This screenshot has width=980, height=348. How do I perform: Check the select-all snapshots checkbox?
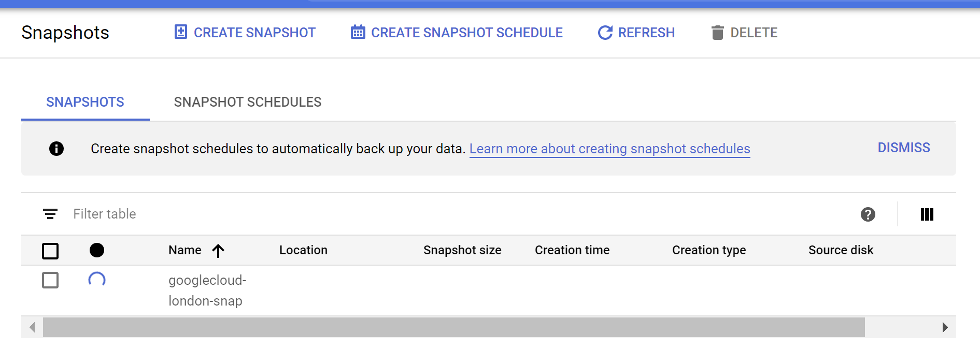50,251
